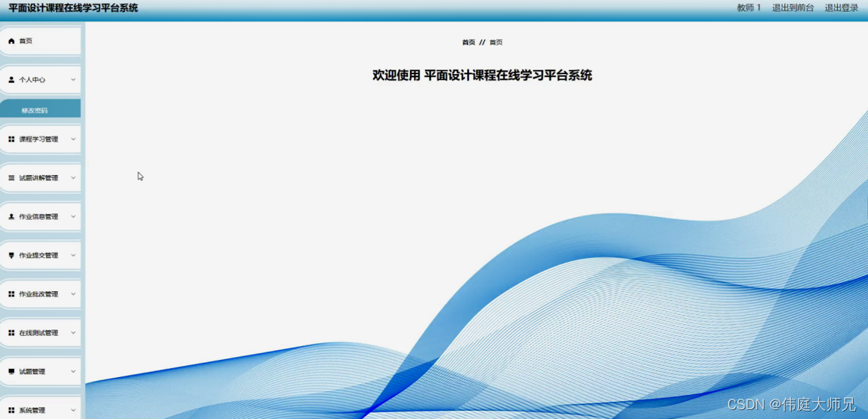The image size is (868, 419).
Task: Expand the 课程学习管理 chevron
Action: click(x=73, y=139)
